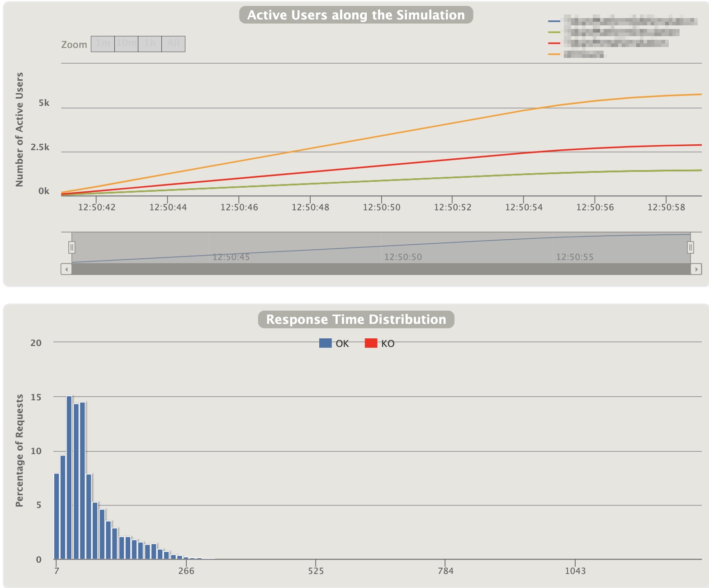Choose the All zoom range option
The width and height of the screenshot is (709, 588).
tap(173, 44)
